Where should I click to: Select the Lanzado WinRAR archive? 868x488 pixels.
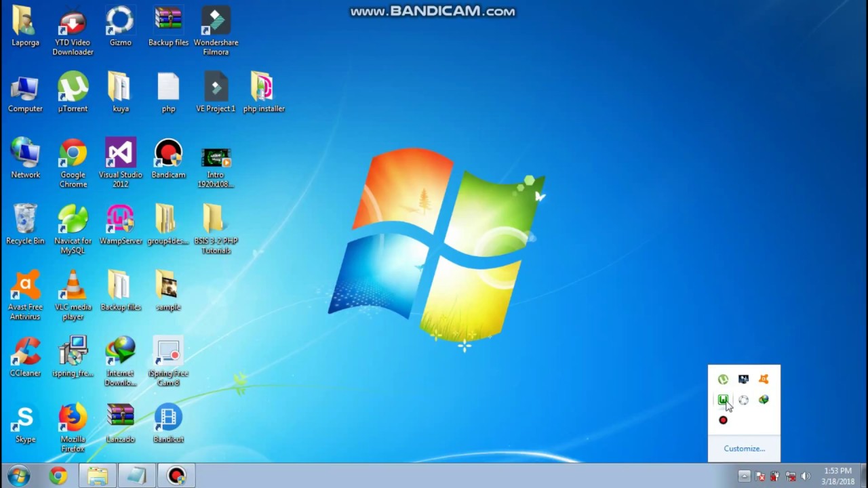tap(120, 424)
